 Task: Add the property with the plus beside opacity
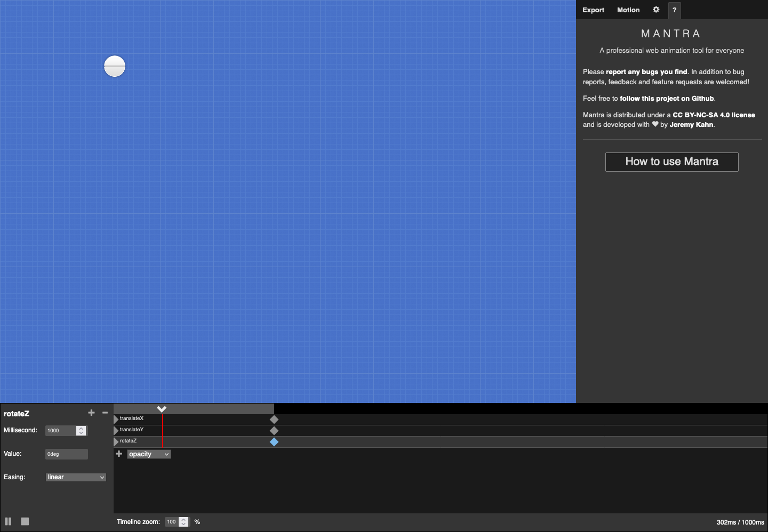click(119, 454)
